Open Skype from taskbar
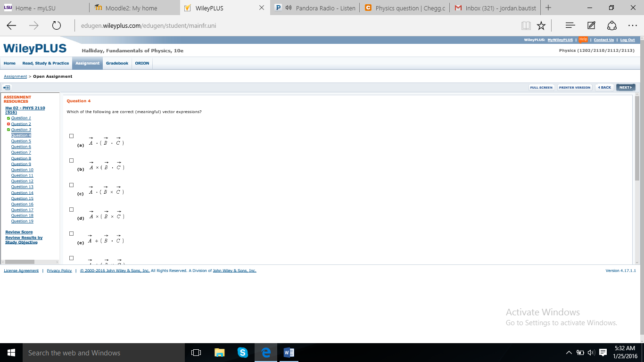 [243, 353]
